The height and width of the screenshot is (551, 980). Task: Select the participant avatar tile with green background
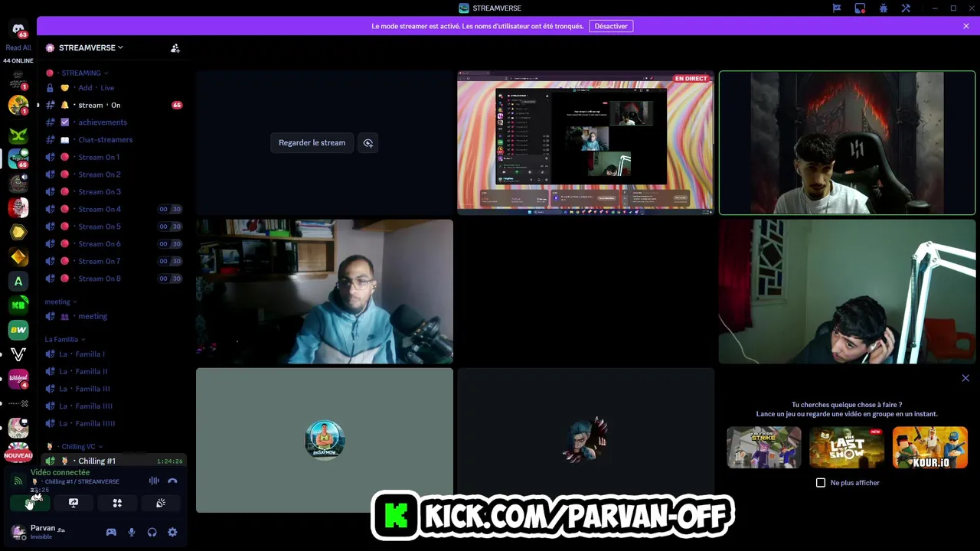click(325, 440)
